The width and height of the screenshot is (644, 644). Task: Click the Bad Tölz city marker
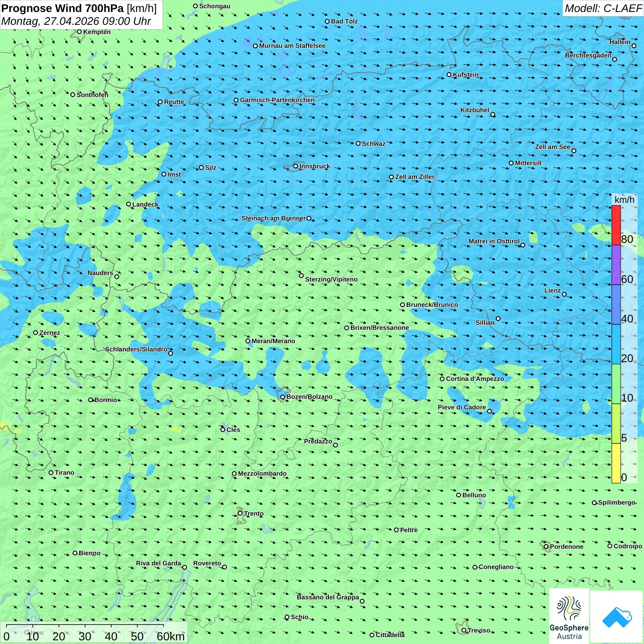click(x=328, y=21)
